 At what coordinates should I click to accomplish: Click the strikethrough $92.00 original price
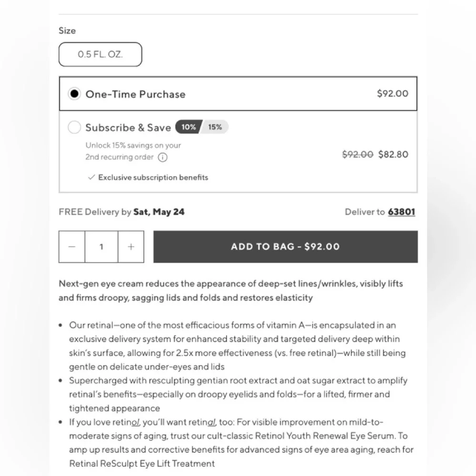[x=357, y=155]
